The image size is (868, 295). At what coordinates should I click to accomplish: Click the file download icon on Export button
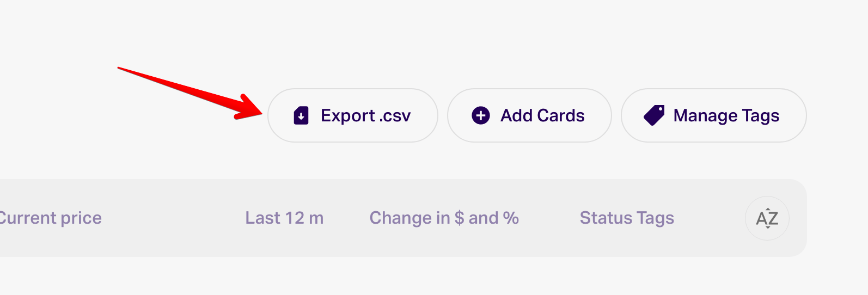click(x=301, y=115)
